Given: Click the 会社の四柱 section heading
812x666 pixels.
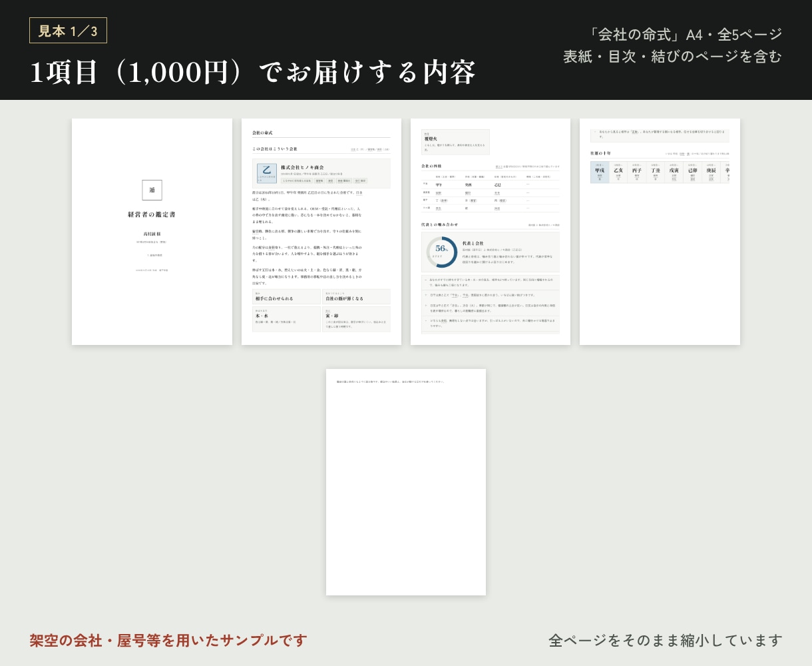Looking at the screenshot, I should point(431,166).
